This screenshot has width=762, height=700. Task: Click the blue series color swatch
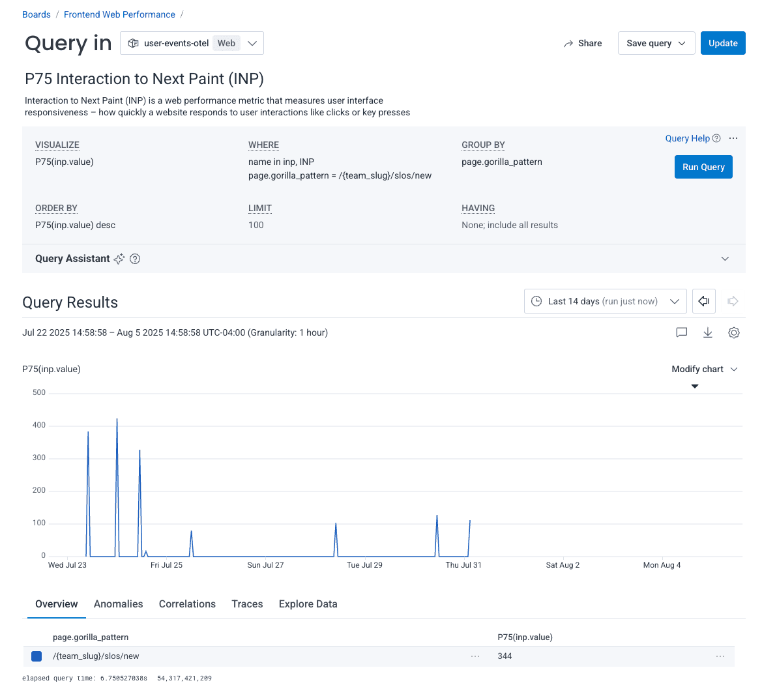37,656
